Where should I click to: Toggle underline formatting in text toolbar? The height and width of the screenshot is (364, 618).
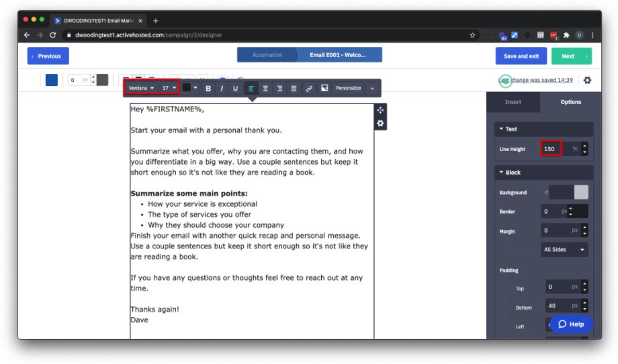click(235, 88)
